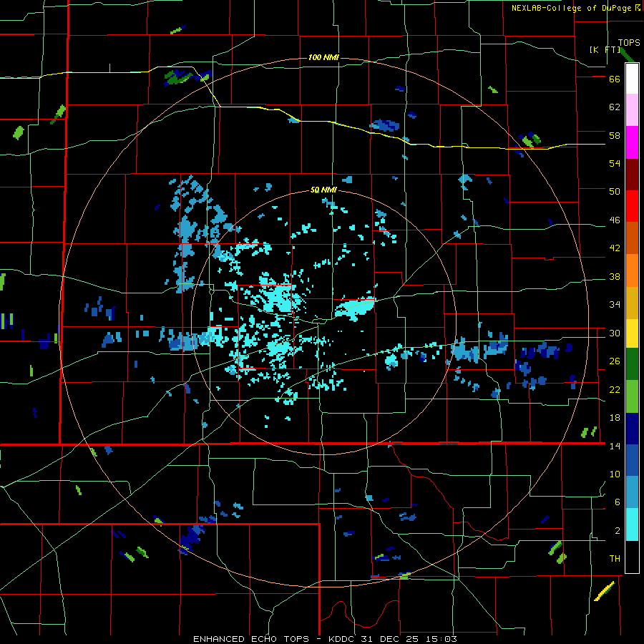Click the TOPS legend title

click(629, 42)
